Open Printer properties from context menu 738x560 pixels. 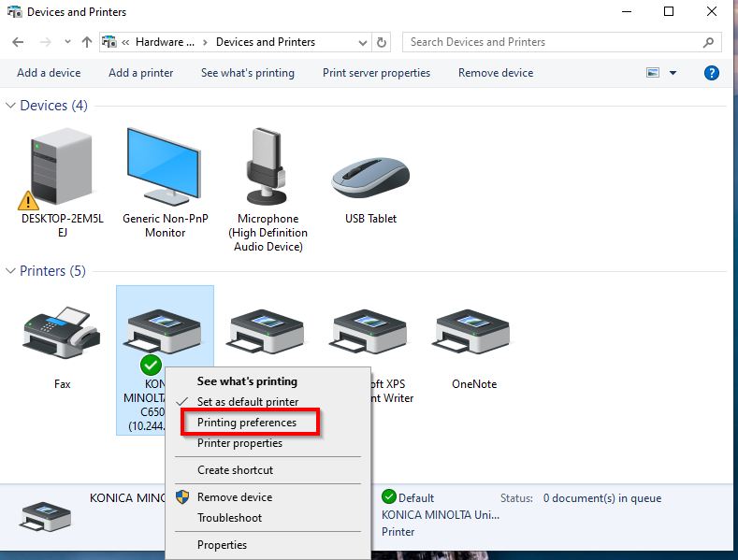[x=239, y=443]
